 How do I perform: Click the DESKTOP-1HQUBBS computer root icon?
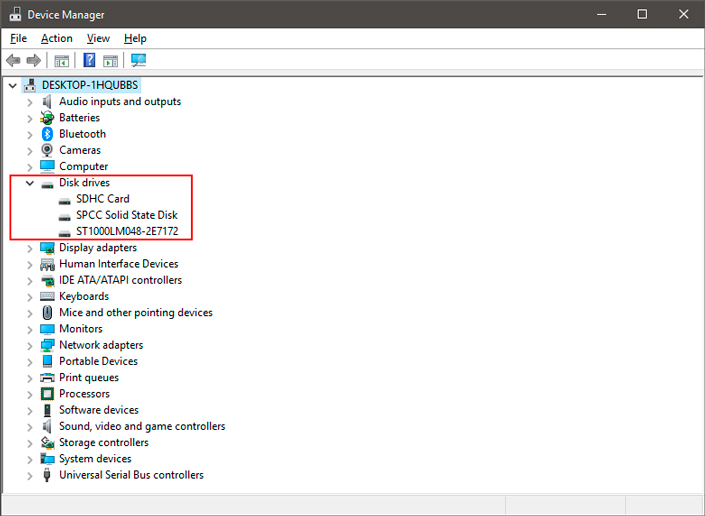click(x=30, y=85)
